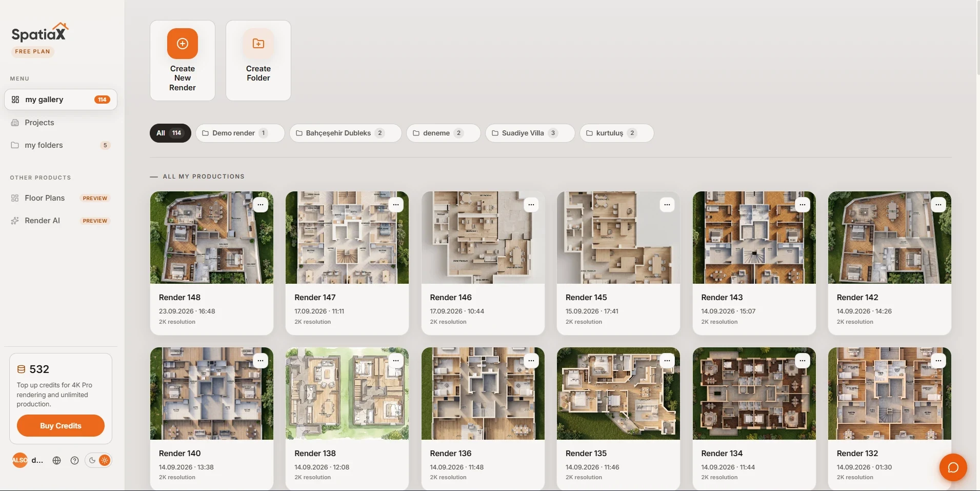This screenshot has width=980, height=491.
Task: Open Floor Plans preview product
Action: (x=61, y=198)
